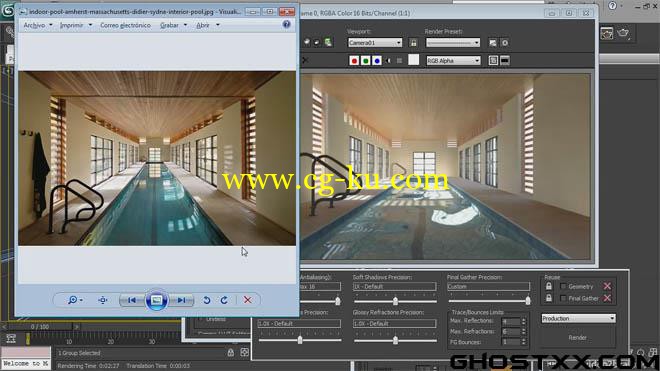Click the Render button

coord(578,338)
